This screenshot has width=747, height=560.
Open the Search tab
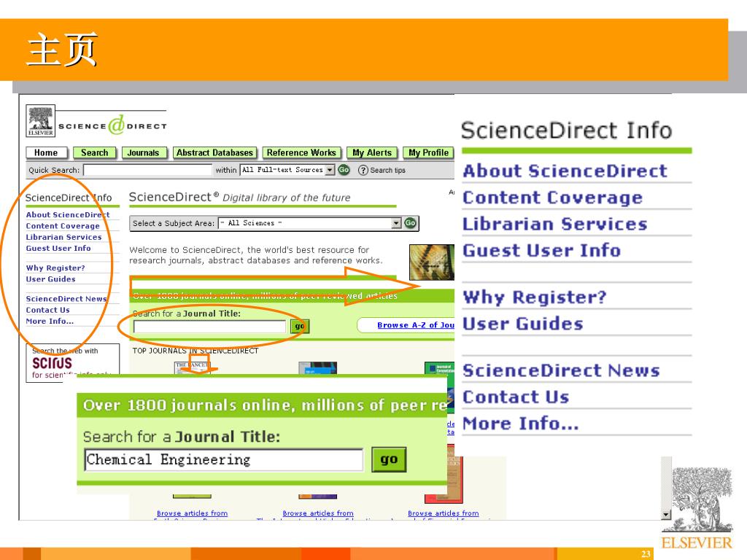(x=94, y=153)
